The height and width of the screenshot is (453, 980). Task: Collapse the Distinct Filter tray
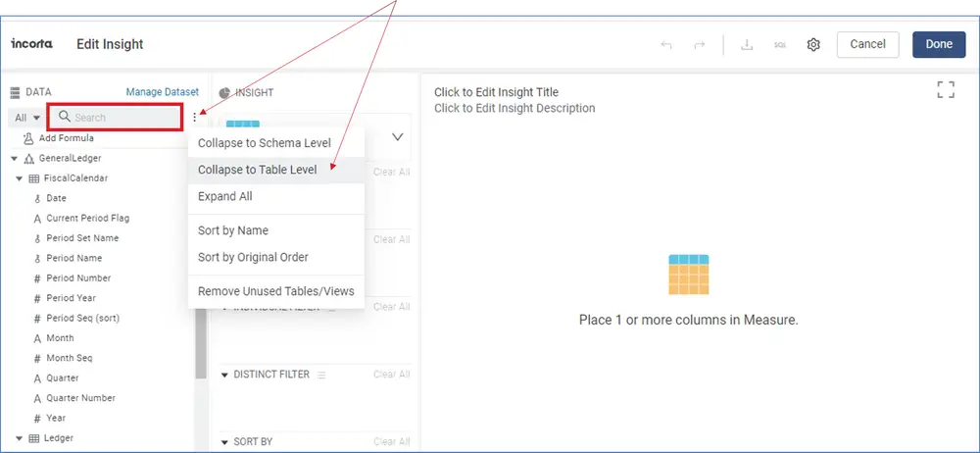[x=225, y=375]
